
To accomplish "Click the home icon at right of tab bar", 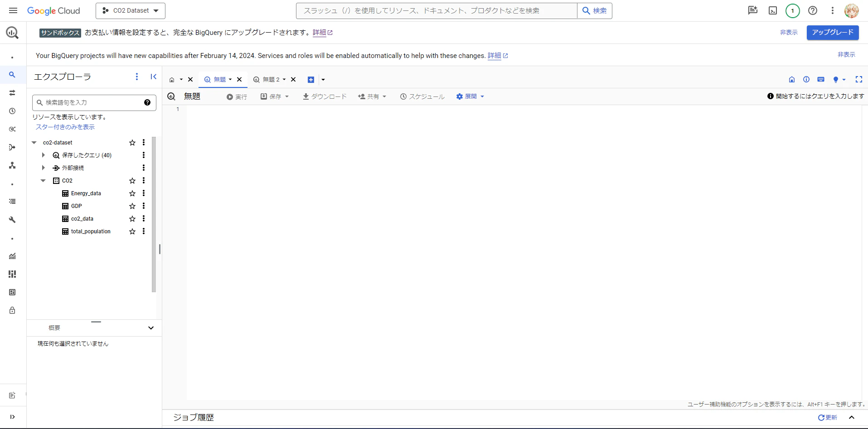I will click(792, 79).
